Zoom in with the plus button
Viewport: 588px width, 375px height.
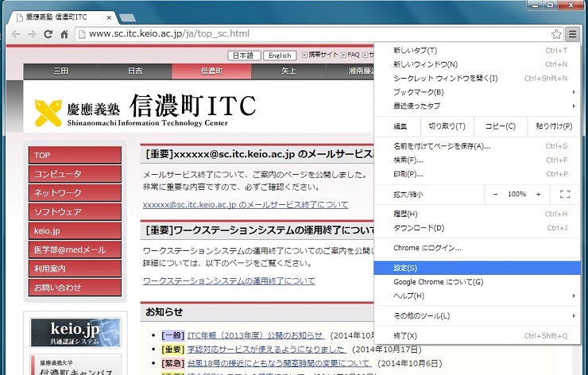pyautogui.click(x=539, y=194)
